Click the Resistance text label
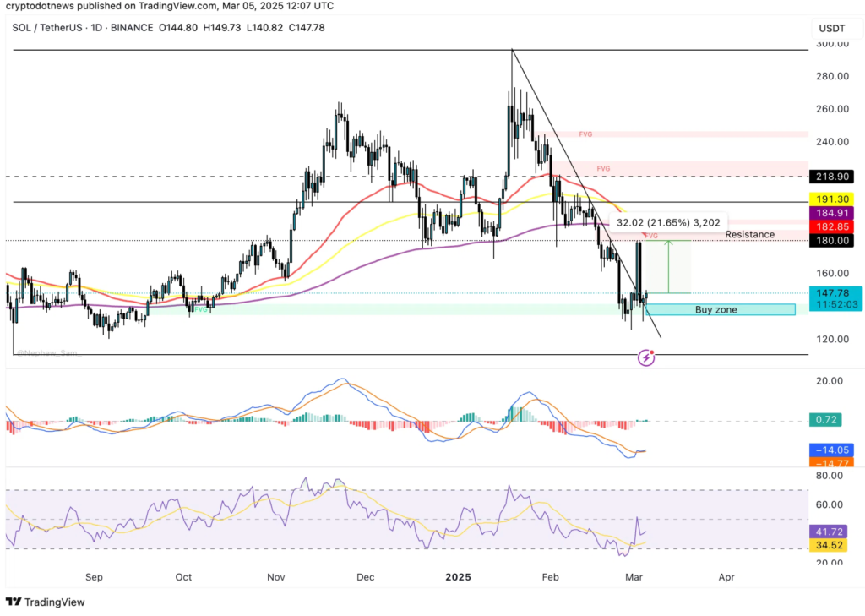 tap(749, 234)
